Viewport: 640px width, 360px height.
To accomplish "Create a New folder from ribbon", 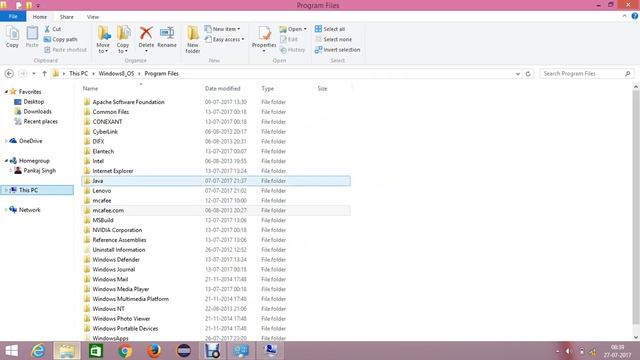I will pos(193,39).
